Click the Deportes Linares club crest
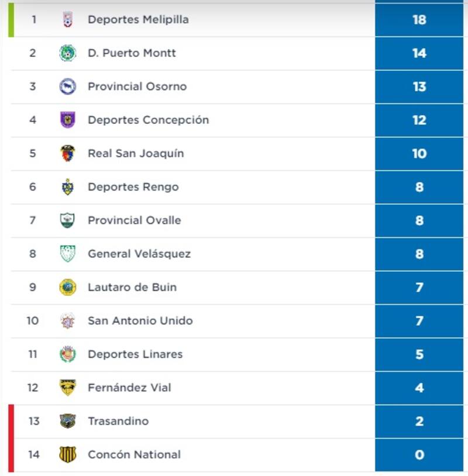The width and height of the screenshot is (468, 476). (x=68, y=354)
